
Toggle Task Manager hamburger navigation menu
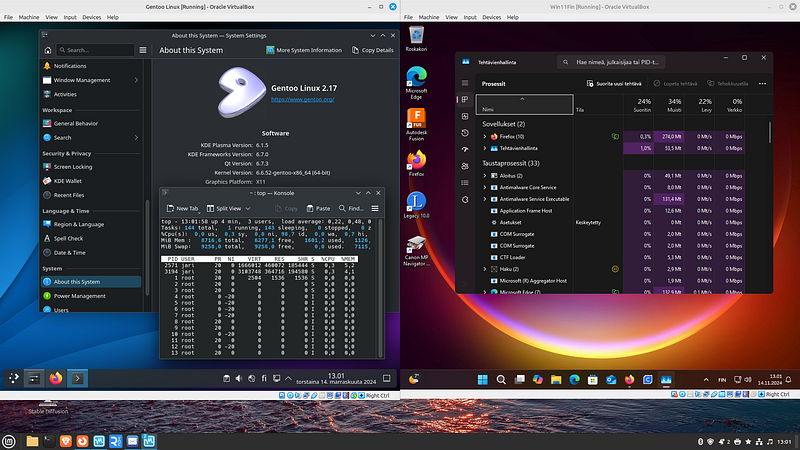coord(465,83)
